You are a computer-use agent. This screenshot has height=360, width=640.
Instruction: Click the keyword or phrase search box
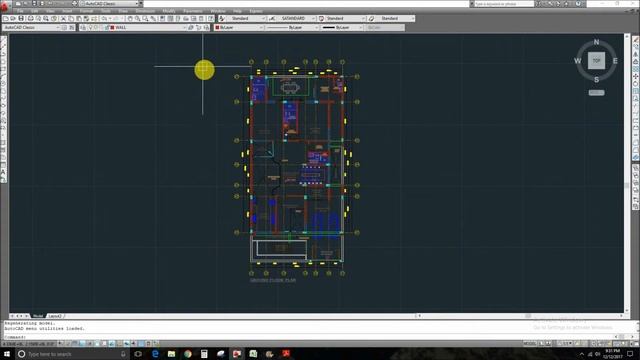click(x=504, y=4)
